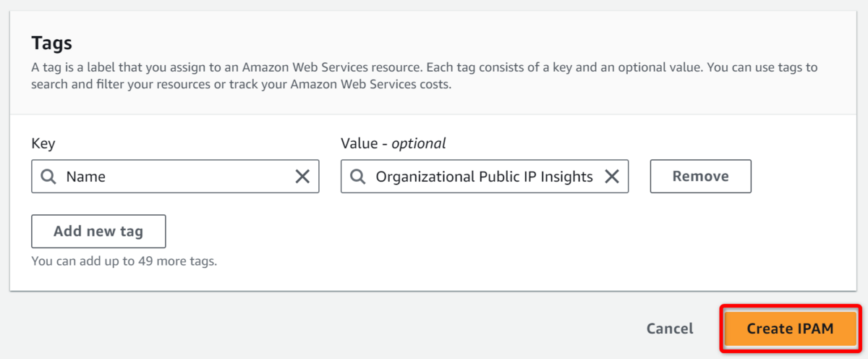Click the orange Create IPAM button
This screenshot has width=868, height=359.
pos(790,329)
